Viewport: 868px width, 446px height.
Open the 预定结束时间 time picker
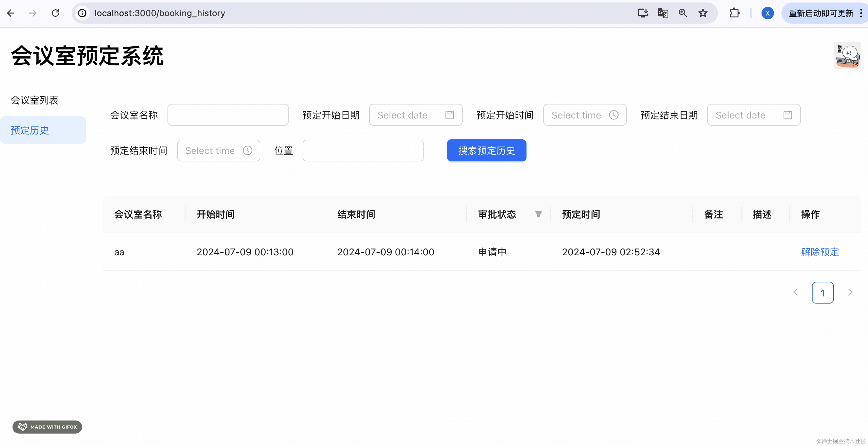218,151
